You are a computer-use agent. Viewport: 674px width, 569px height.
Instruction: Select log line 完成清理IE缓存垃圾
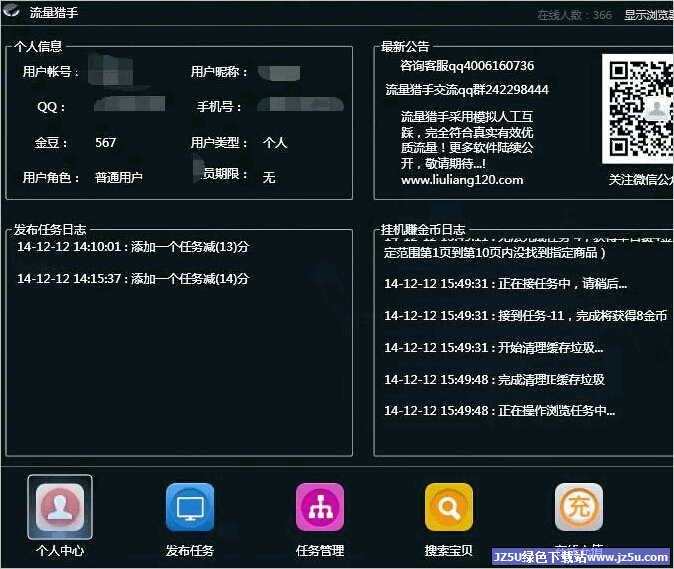pyautogui.click(x=494, y=379)
